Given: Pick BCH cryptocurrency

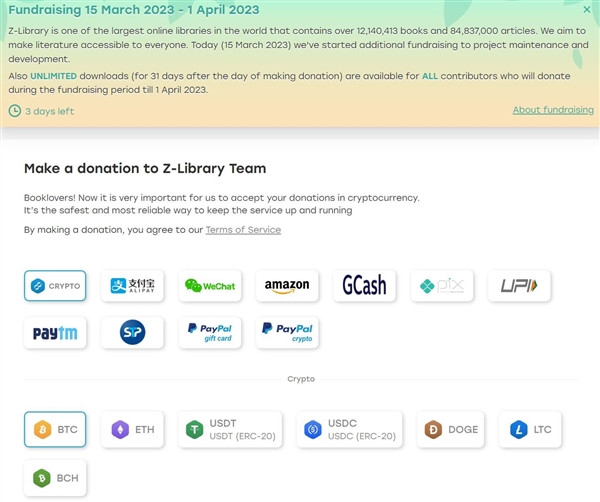Looking at the screenshot, I should [x=55, y=478].
